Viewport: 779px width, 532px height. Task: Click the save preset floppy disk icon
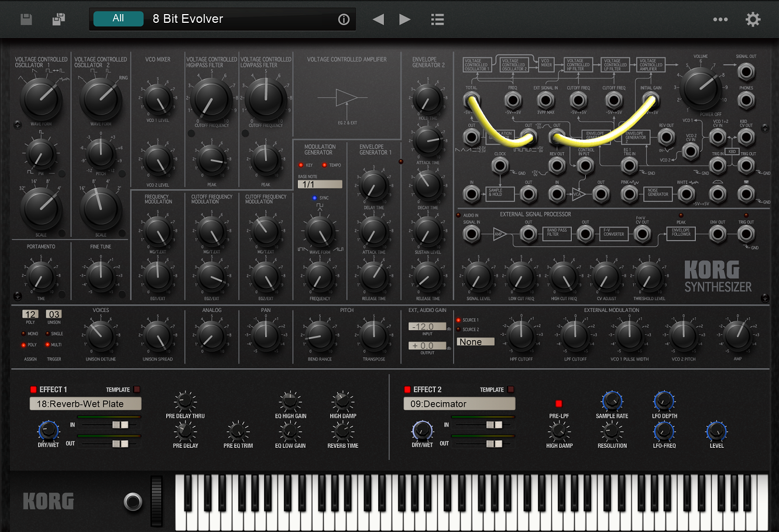[x=26, y=19]
